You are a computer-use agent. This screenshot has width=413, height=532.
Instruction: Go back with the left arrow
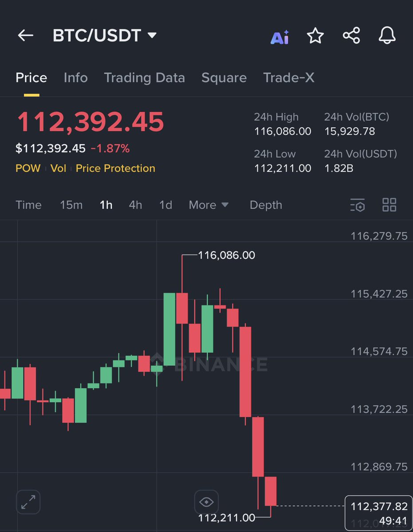(26, 35)
